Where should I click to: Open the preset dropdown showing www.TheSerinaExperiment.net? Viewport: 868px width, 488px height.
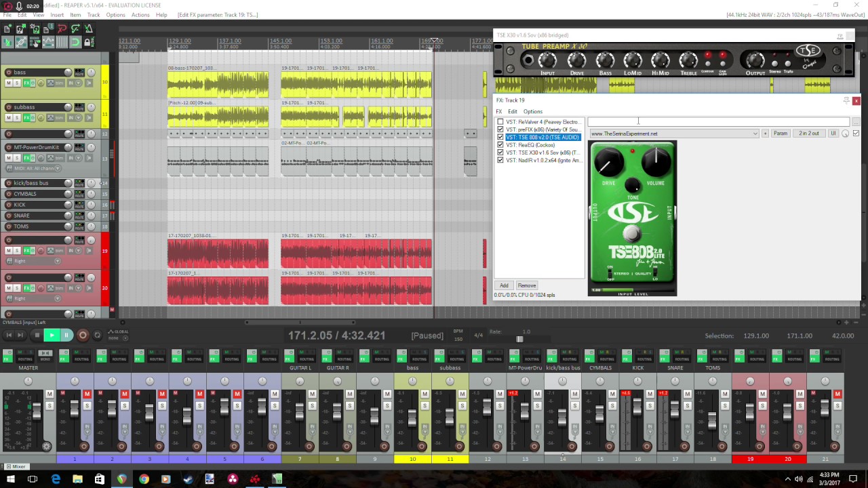click(674, 134)
